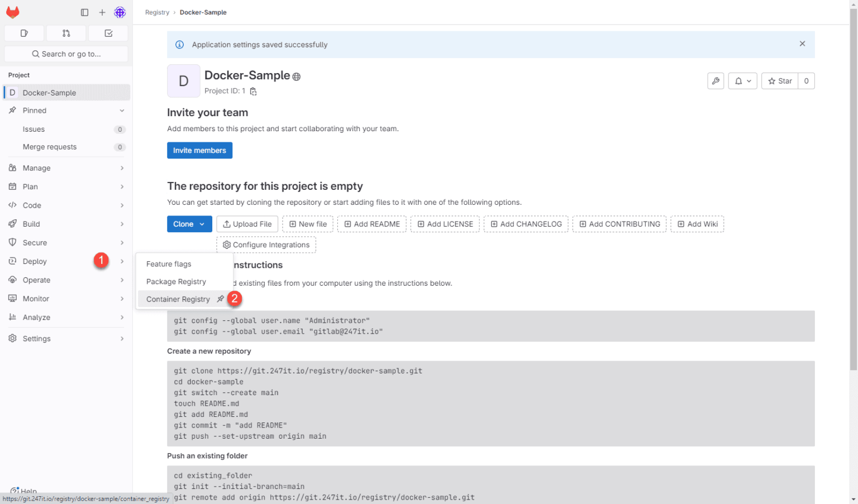Expand the Settings menu chevron
This screenshot has height=504, width=858.
(122, 339)
